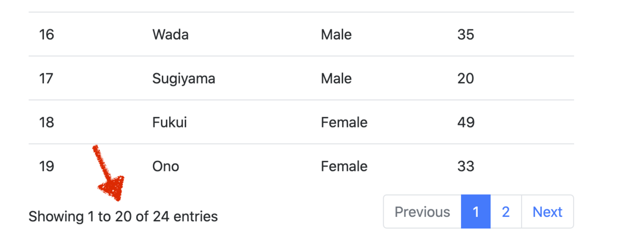Select the name cell Wada
The width and height of the screenshot is (644, 233).
click(x=171, y=35)
